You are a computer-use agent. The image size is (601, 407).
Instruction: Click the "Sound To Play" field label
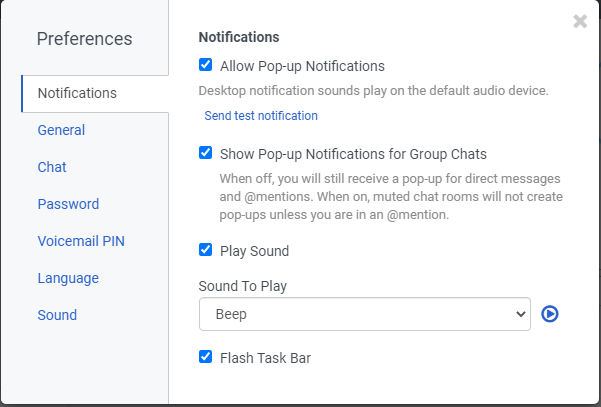pyautogui.click(x=243, y=286)
